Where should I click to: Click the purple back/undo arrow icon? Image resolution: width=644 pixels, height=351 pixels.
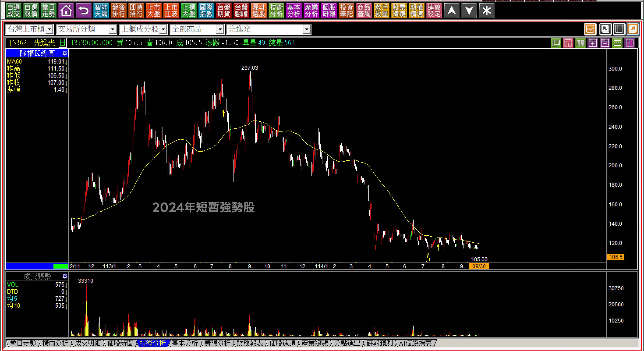click(x=83, y=11)
